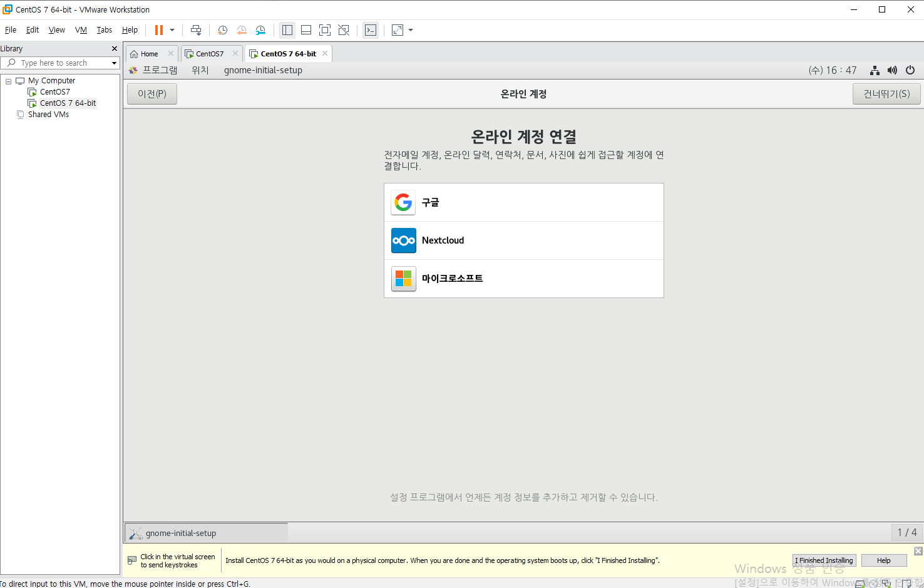Click the keyboard icon in install bar
This screenshot has width=924, height=588.
pos(132,560)
